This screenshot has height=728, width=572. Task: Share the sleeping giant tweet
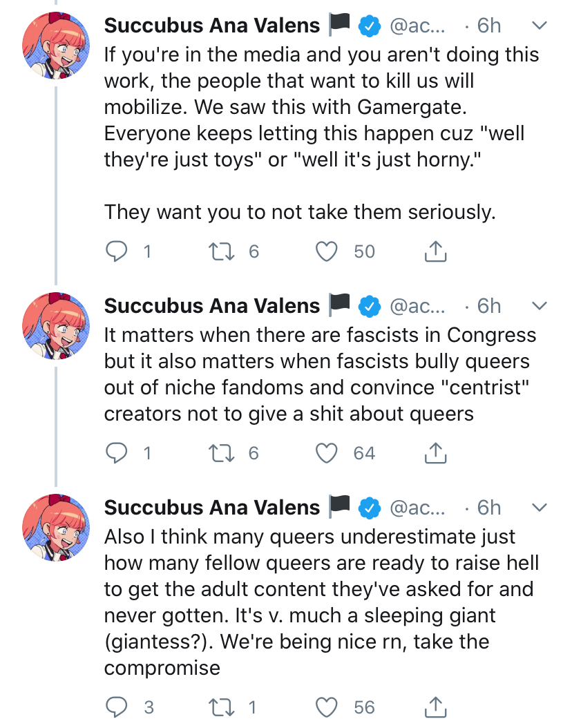click(435, 707)
